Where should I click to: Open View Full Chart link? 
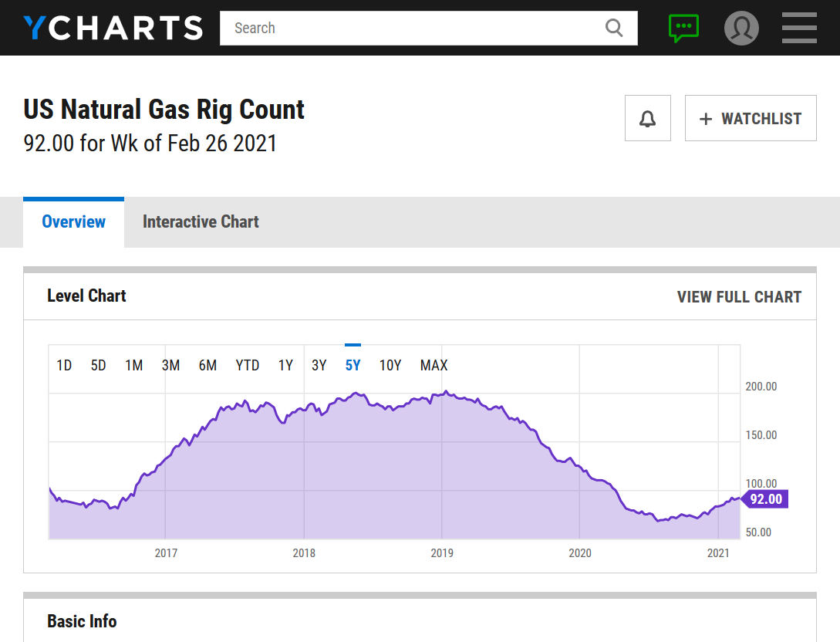(739, 297)
